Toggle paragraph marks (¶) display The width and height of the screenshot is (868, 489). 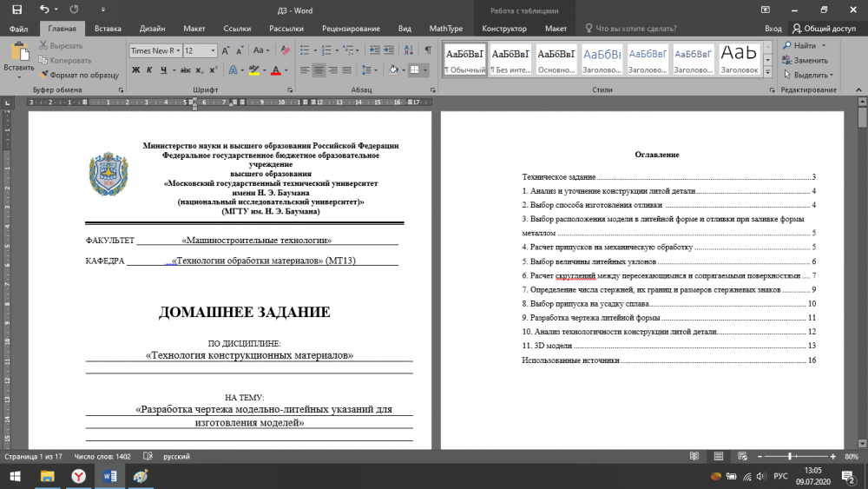pos(428,50)
